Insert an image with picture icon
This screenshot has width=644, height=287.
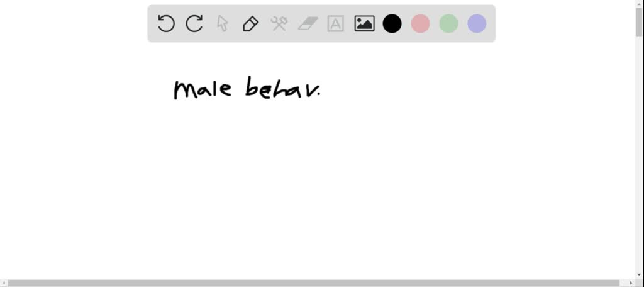[x=364, y=23]
